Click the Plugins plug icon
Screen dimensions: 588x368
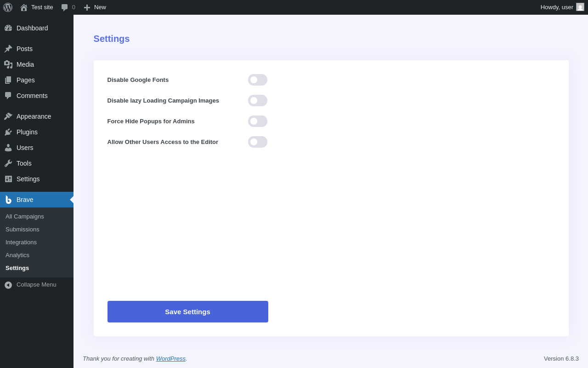click(8, 132)
